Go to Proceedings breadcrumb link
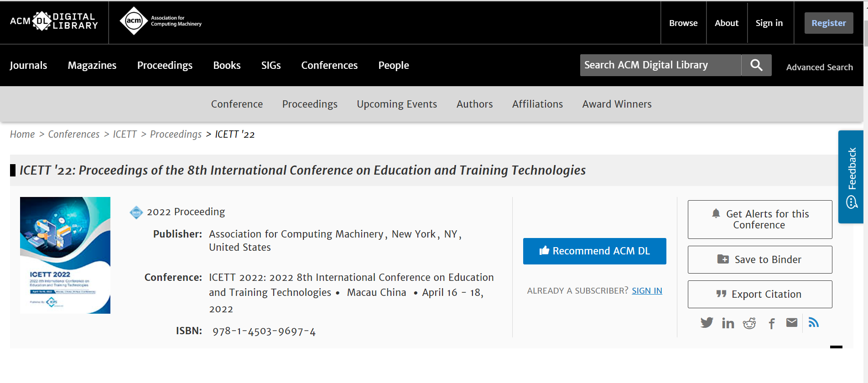The height and width of the screenshot is (383, 868). (x=176, y=134)
